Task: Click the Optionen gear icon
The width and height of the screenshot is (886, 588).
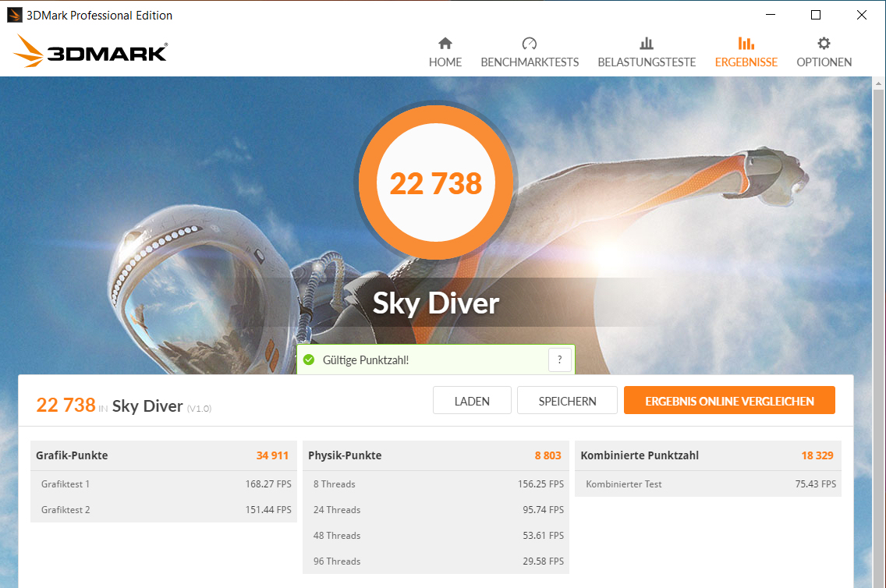Action: click(824, 44)
